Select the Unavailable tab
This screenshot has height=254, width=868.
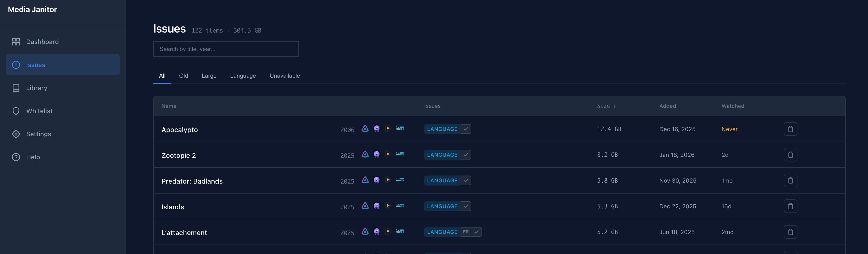(x=284, y=76)
